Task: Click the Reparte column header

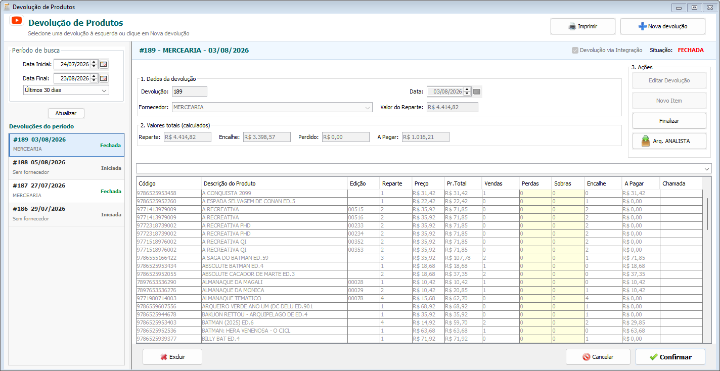Action: (395, 183)
